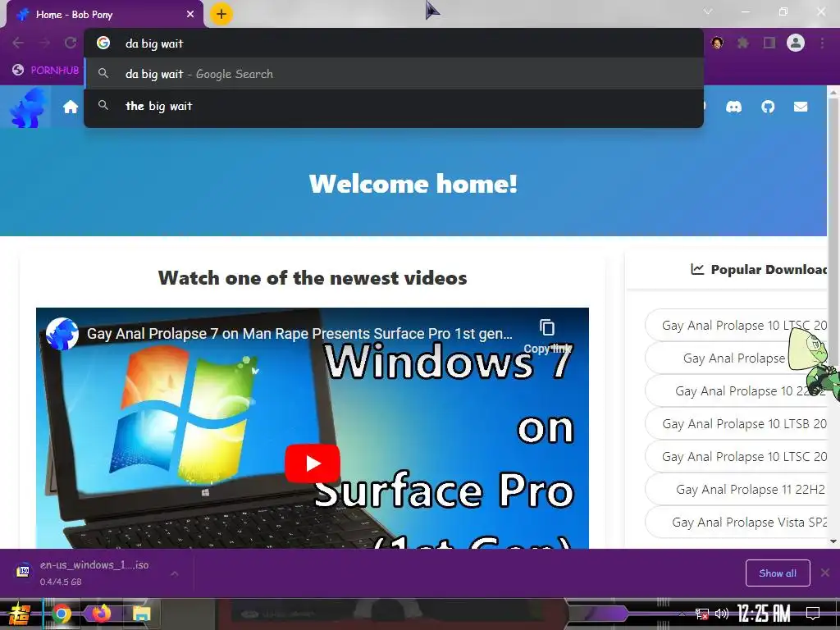Click the 12:25 AM taskbar clock

pos(764,614)
